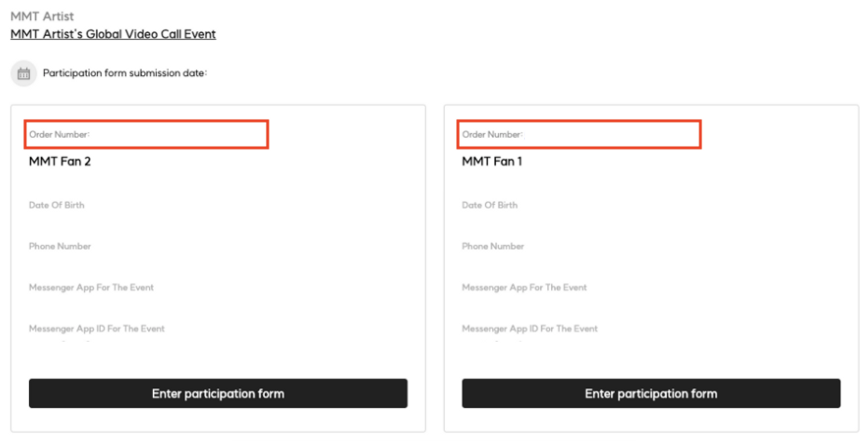Click the Order Number label in Fan 2 card
The width and height of the screenshot is (868, 441).
point(59,134)
